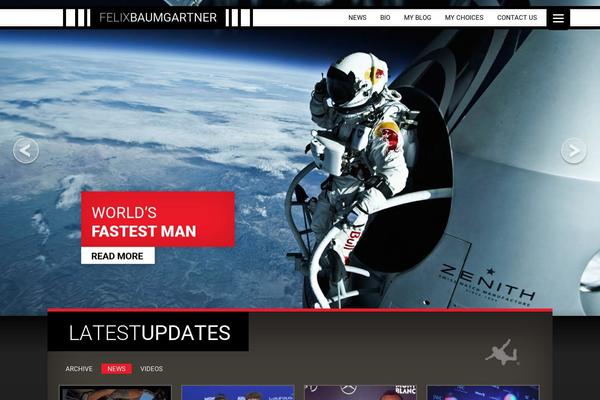Click the Read More button
This screenshot has width=600, height=400.
coord(118,256)
